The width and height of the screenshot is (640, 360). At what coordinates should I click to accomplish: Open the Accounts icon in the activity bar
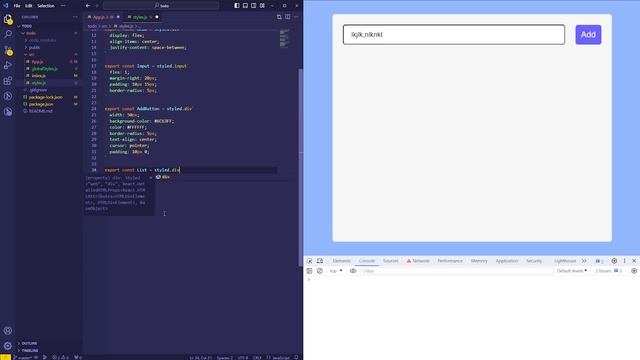8,331
